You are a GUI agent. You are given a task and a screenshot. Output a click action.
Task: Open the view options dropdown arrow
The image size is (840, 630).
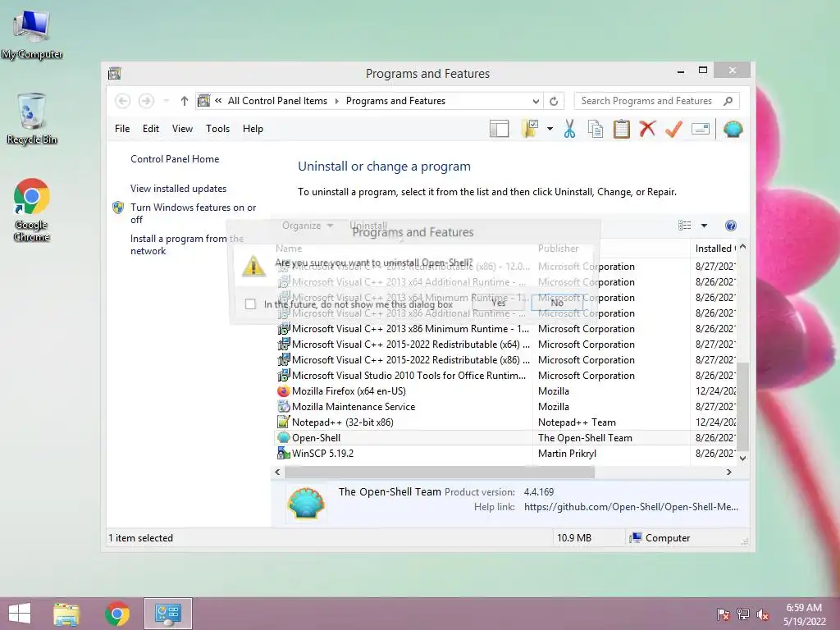pos(704,226)
